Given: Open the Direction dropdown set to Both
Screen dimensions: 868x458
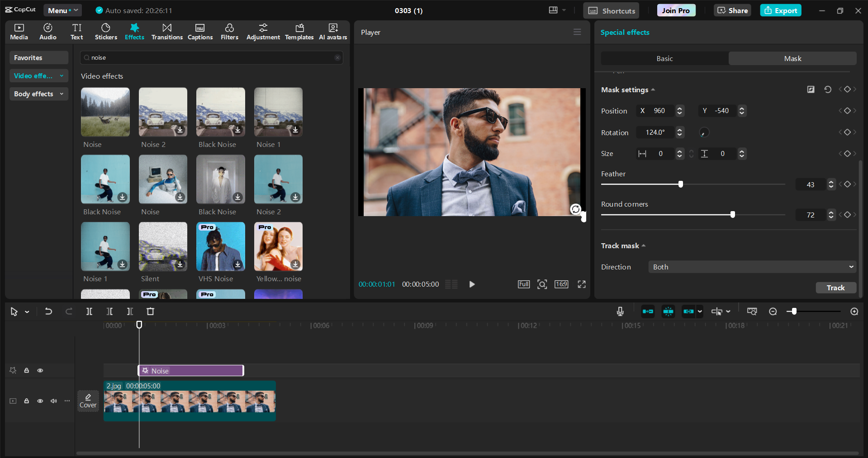Looking at the screenshot, I should click(751, 267).
